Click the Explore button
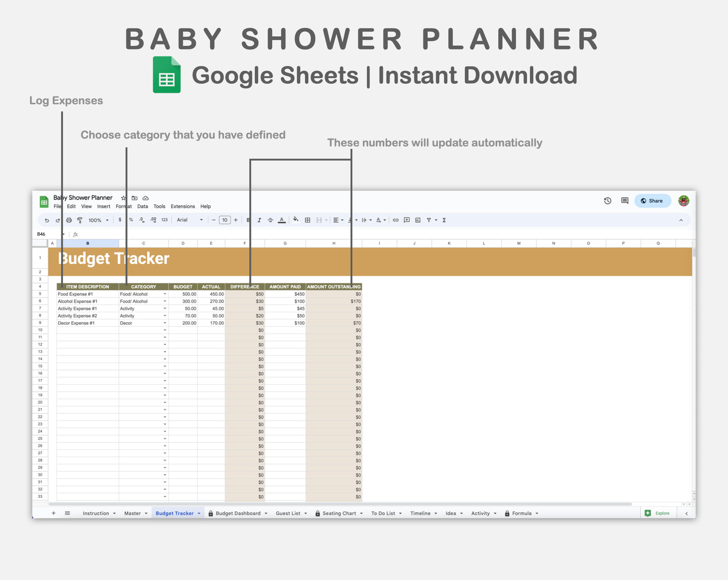The width and height of the screenshot is (728, 580). point(658,513)
